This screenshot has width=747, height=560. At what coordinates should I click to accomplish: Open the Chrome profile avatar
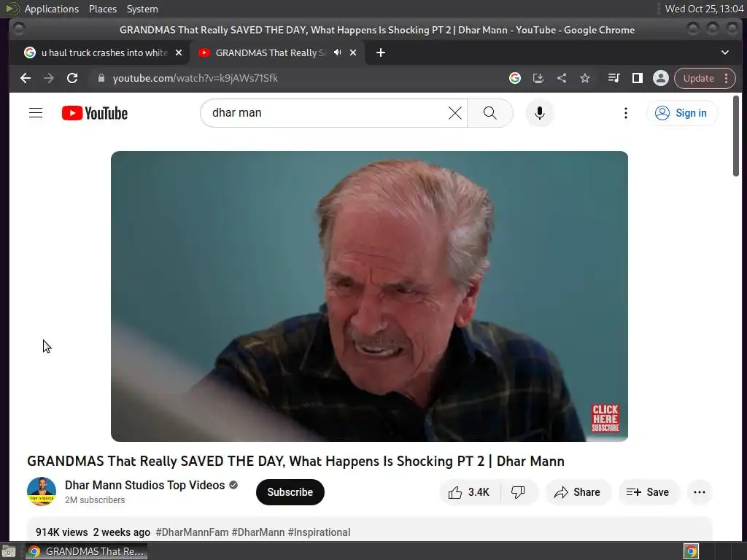[x=660, y=78]
